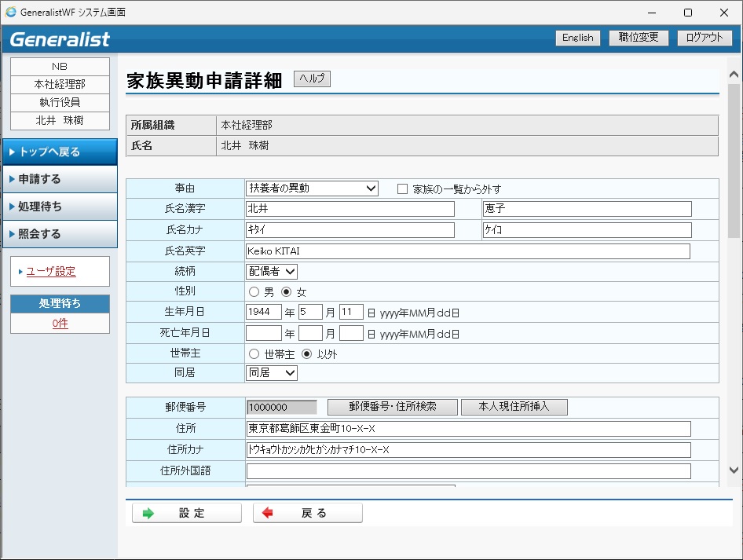Go to トップへ戻る in sidebar
This screenshot has height=560, width=743.
click(60, 152)
